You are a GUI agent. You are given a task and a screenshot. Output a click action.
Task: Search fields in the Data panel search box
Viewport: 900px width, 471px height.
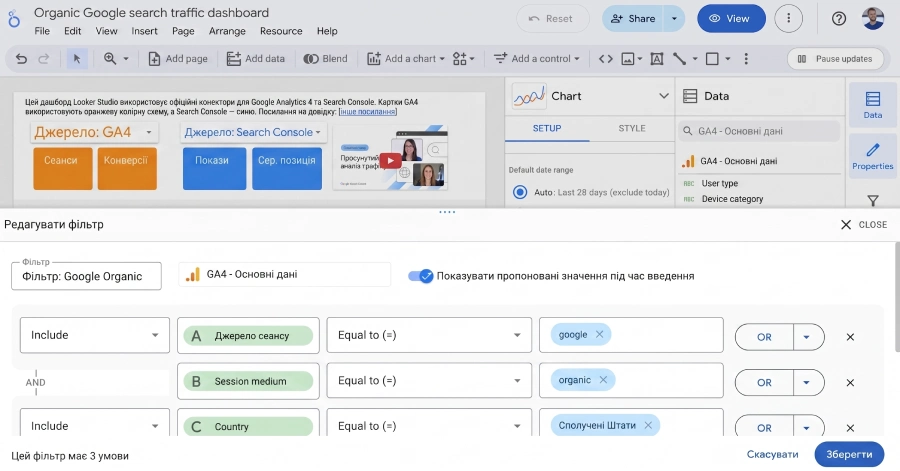pyautogui.click(x=759, y=131)
